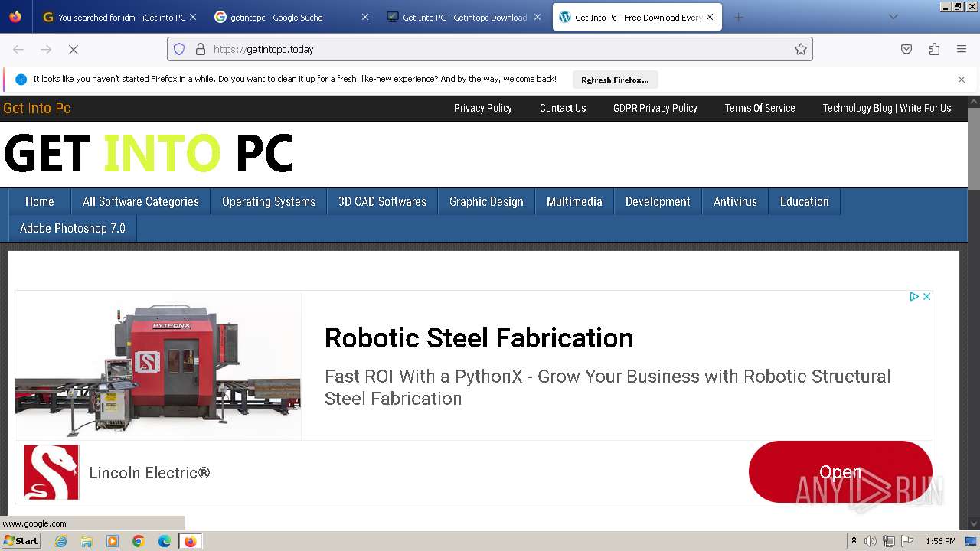Click the Firefox taskbar button
This screenshot has height=551, width=980.
click(x=190, y=541)
